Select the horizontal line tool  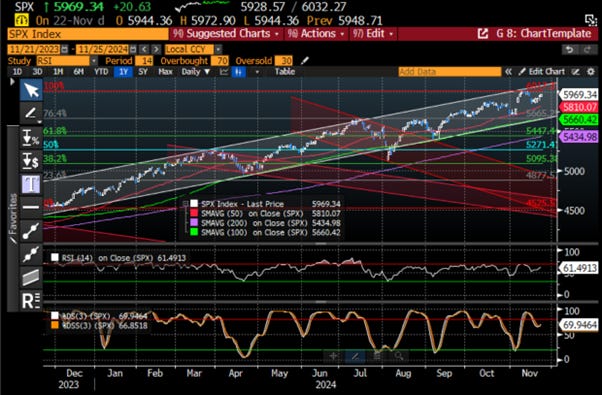31,207
